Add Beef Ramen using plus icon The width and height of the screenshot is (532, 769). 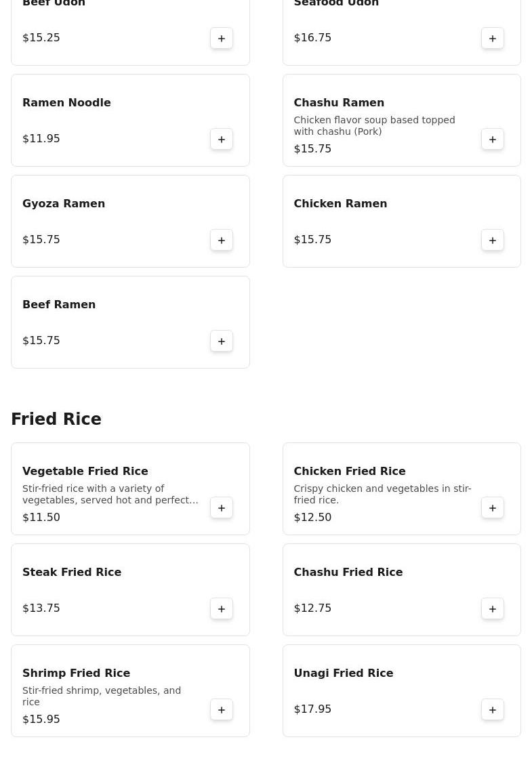(222, 341)
